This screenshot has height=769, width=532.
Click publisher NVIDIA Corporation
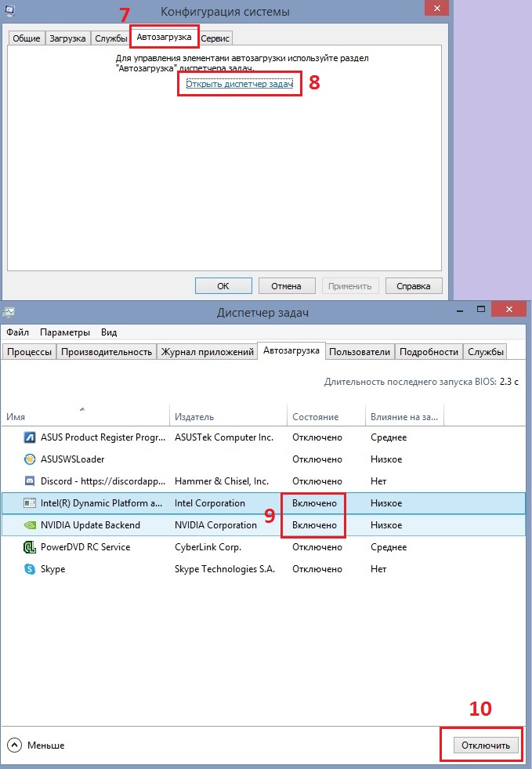(x=215, y=525)
